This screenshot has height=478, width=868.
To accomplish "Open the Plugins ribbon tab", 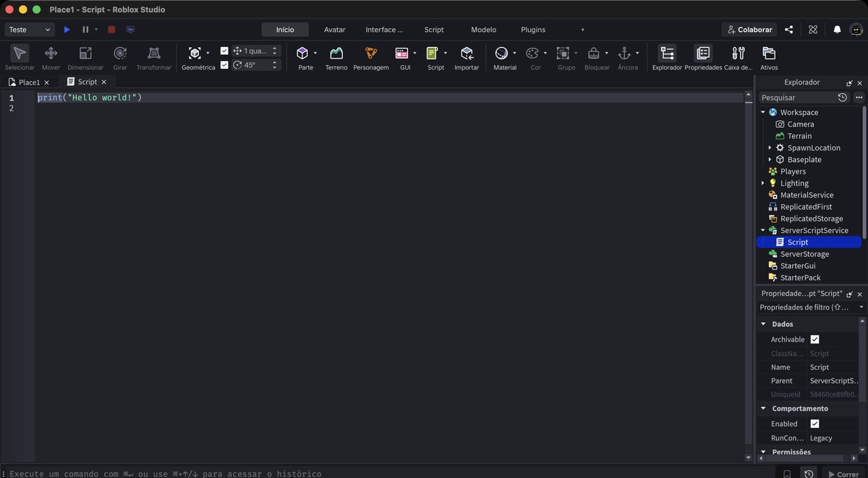I will tap(533, 30).
